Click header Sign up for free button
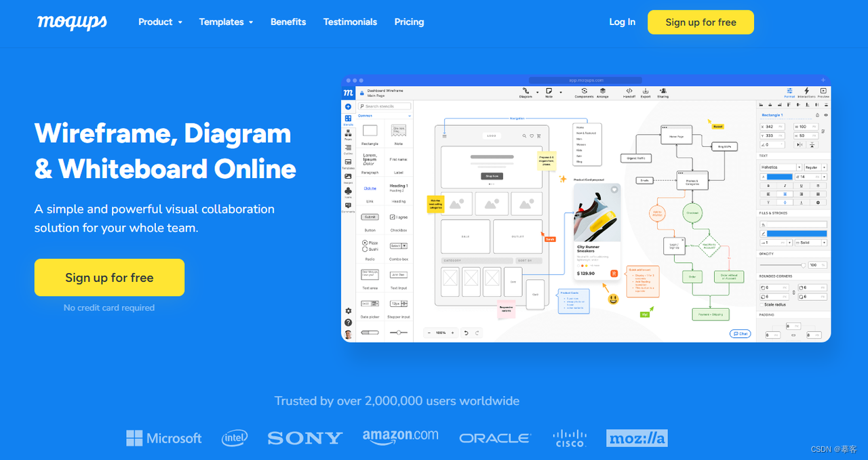 (x=701, y=22)
